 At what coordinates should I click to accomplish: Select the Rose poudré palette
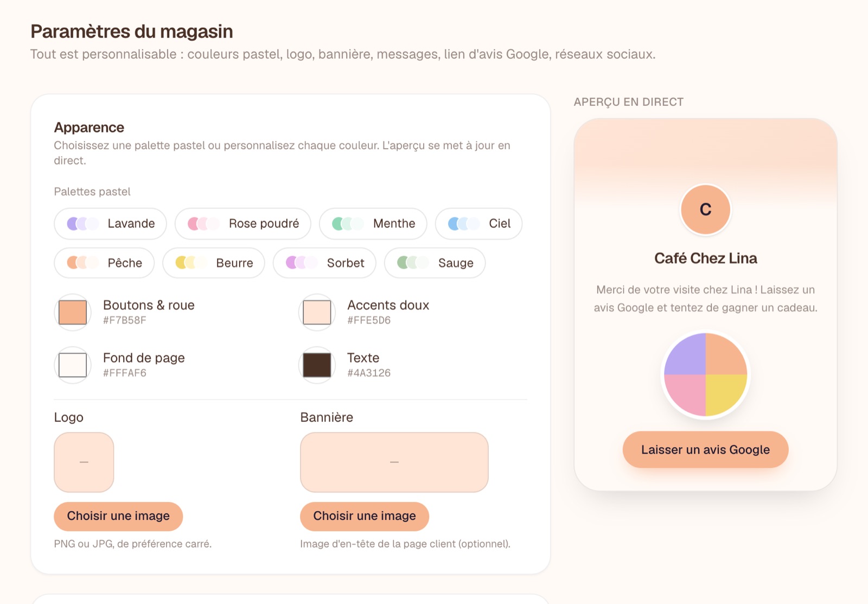[242, 224]
